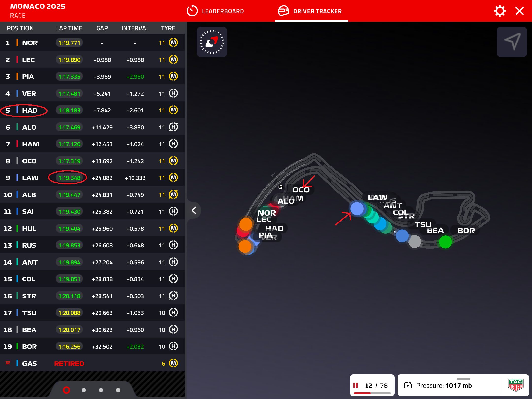Select LEC in the leaderboard
This screenshot has width=532, height=399.
92,60
